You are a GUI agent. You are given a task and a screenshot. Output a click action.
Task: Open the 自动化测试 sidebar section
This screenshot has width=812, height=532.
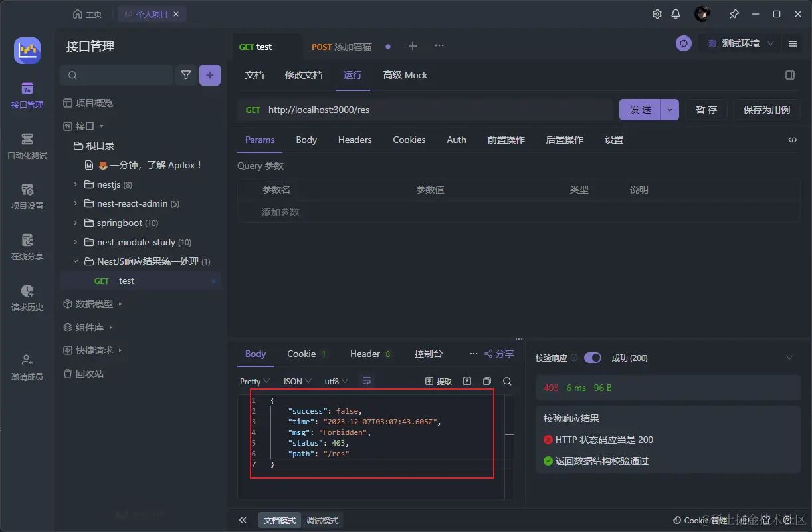(x=27, y=146)
